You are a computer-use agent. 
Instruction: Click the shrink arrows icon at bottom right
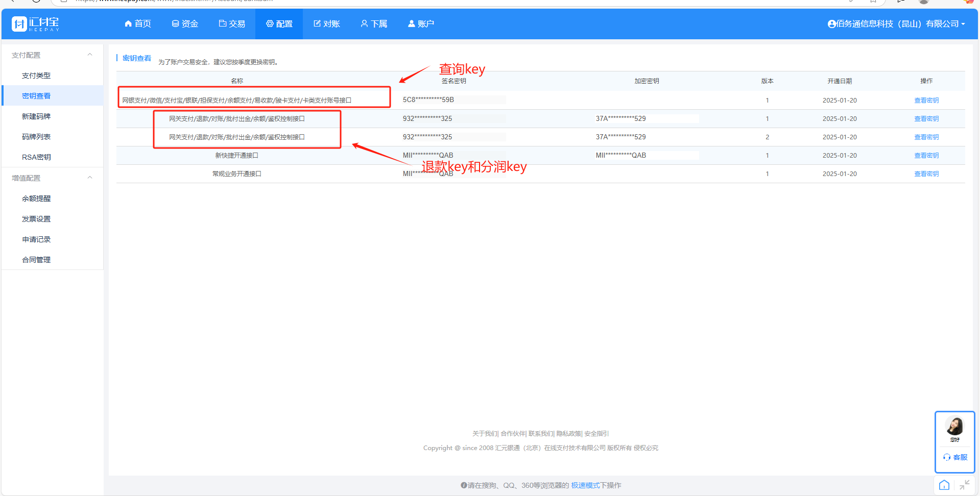tap(964, 485)
